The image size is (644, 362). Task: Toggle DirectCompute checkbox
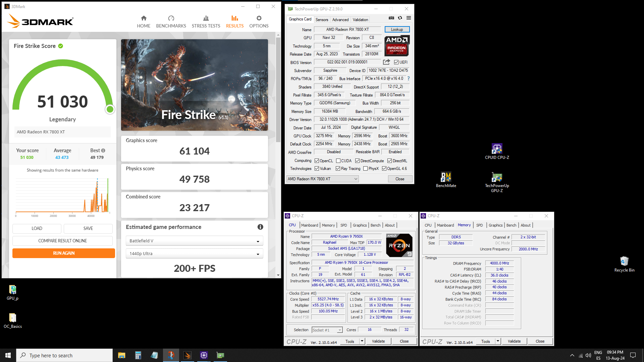click(357, 161)
